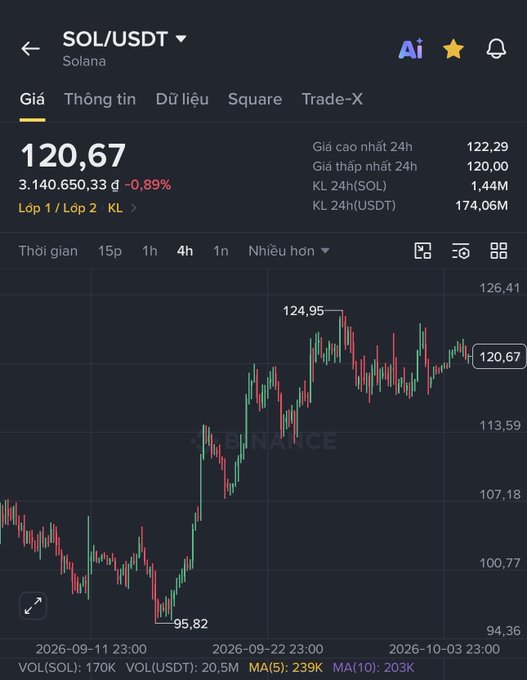
Task: Tap the KL 24h(SOL) value 1,44M
Action: pyautogui.click(x=490, y=186)
